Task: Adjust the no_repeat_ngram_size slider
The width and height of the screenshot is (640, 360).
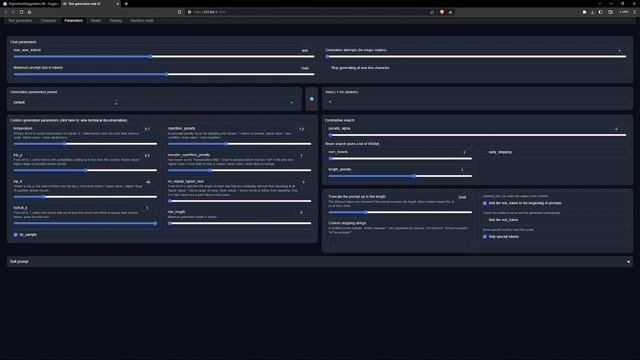Action: point(240,201)
